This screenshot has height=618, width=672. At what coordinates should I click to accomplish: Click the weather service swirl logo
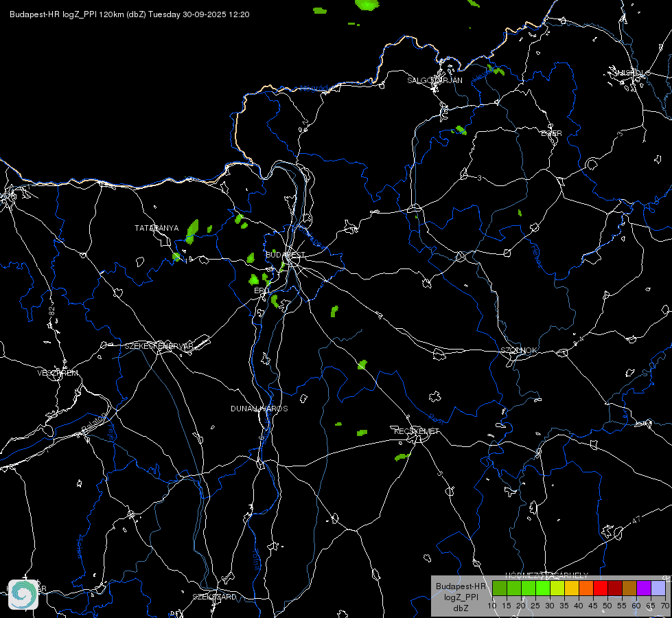coord(23,594)
